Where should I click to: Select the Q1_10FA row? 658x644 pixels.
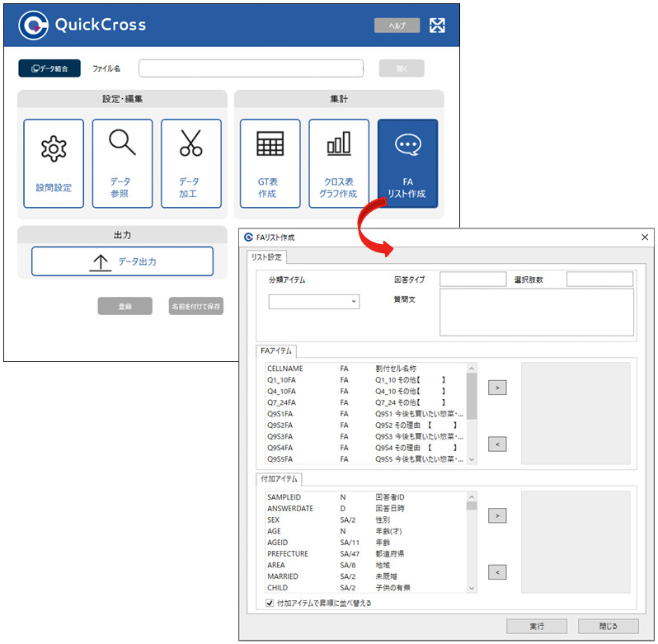coord(365,379)
